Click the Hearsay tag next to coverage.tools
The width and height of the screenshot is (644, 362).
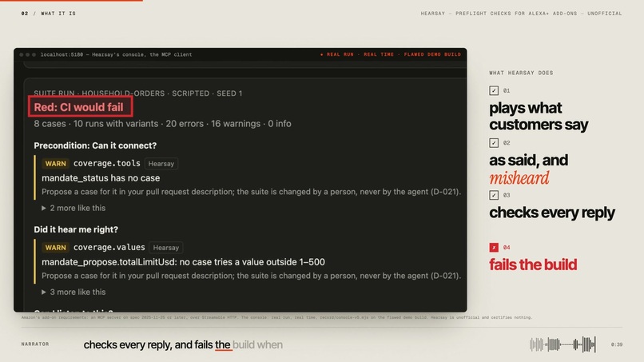coord(161,164)
